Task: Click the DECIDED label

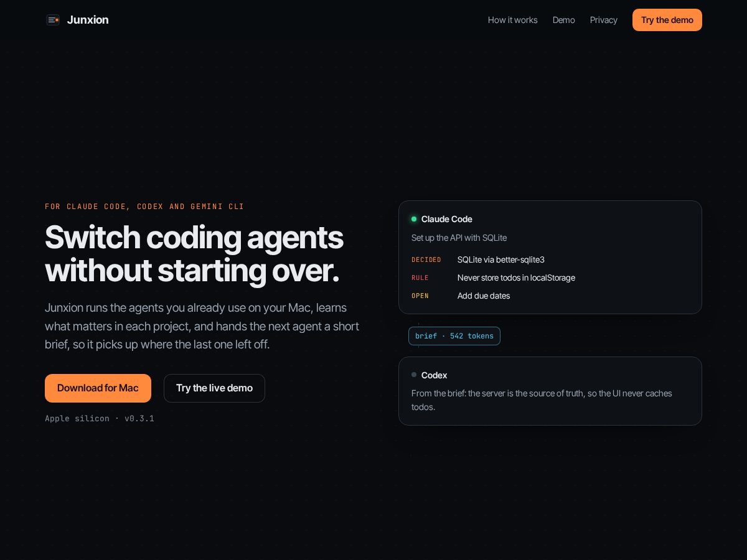Action: (426, 260)
